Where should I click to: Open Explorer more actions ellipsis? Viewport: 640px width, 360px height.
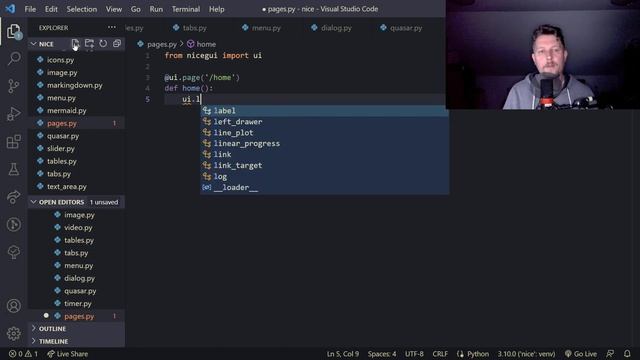(x=112, y=27)
